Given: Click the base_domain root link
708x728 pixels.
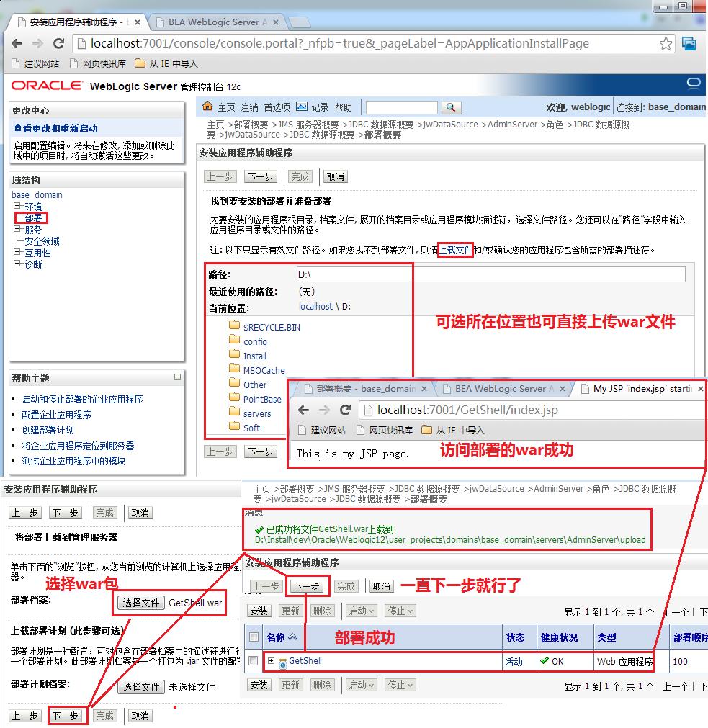Looking at the screenshot, I should [x=37, y=194].
